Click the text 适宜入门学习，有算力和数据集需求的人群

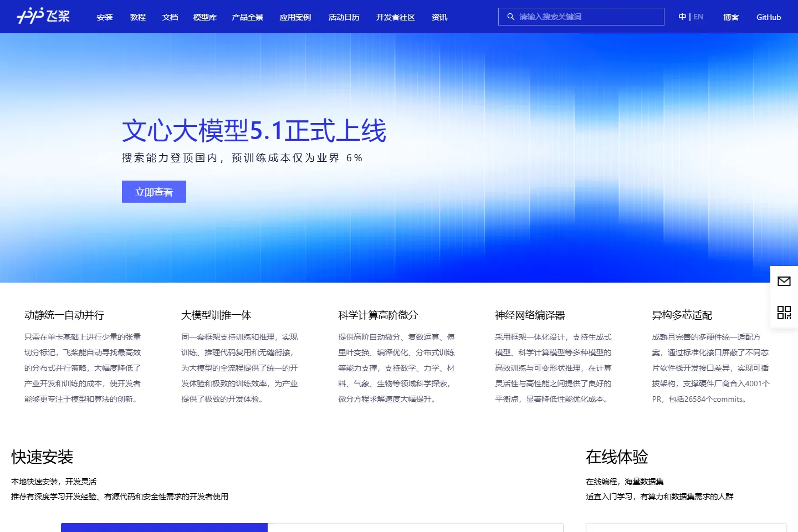pyautogui.click(x=659, y=497)
